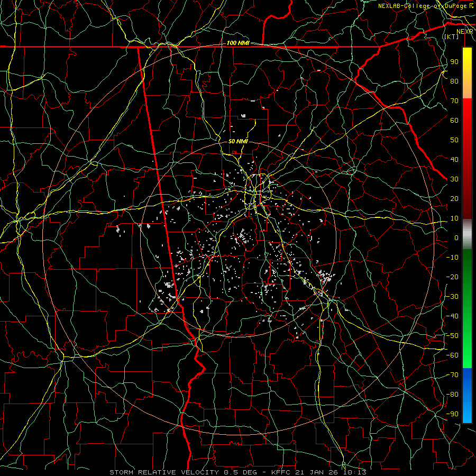Pick the dark blue segment near -70 knots

point(467,377)
